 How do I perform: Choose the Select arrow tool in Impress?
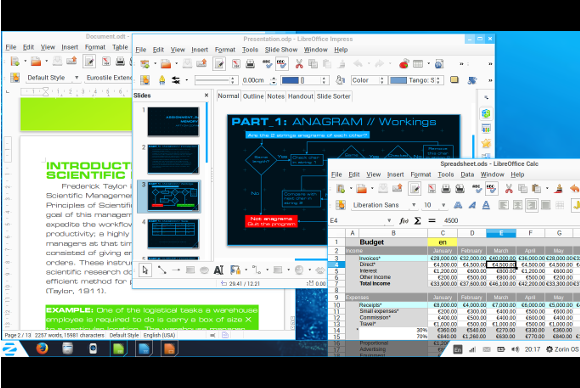tap(145, 270)
